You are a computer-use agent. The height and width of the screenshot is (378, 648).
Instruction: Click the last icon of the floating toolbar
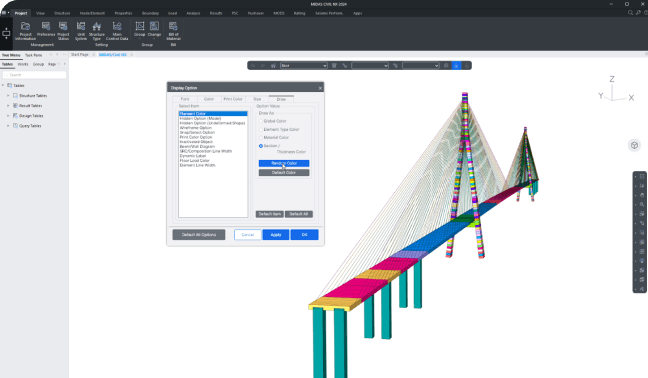point(467,66)
